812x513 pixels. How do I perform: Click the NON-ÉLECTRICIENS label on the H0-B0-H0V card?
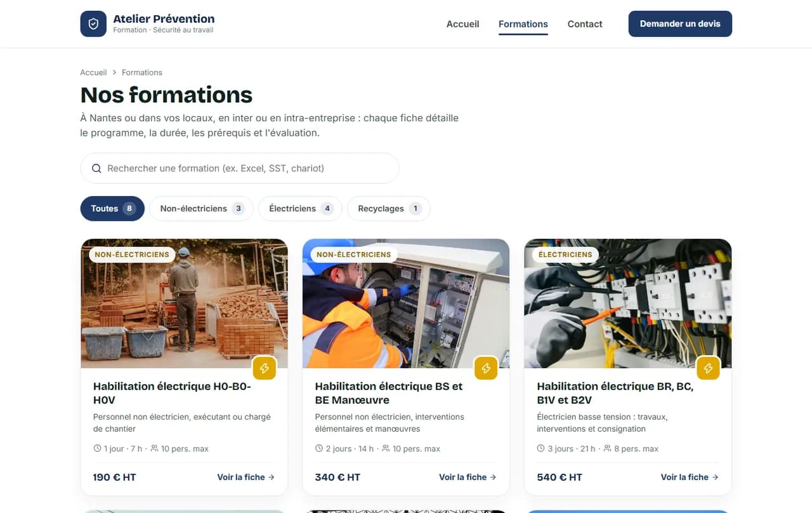click(132, 255)
